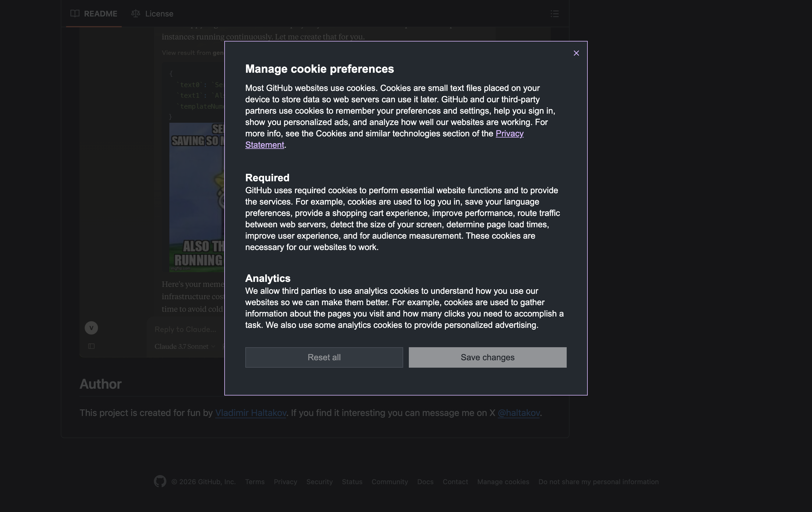Click the Save changes button
812x512 pixels.
coord(487,357)
